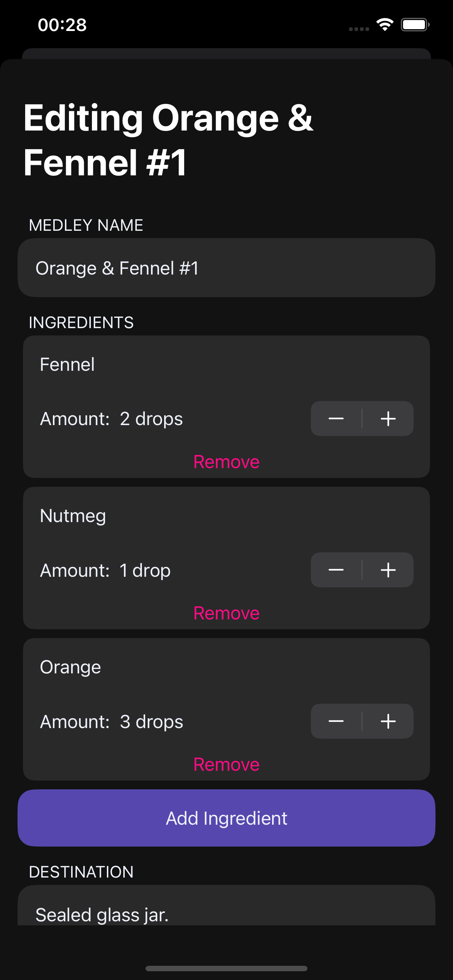This screenshot has width=453, height=980.
Task: Remove the Orange ingredient
Action: tap(226, 765)
